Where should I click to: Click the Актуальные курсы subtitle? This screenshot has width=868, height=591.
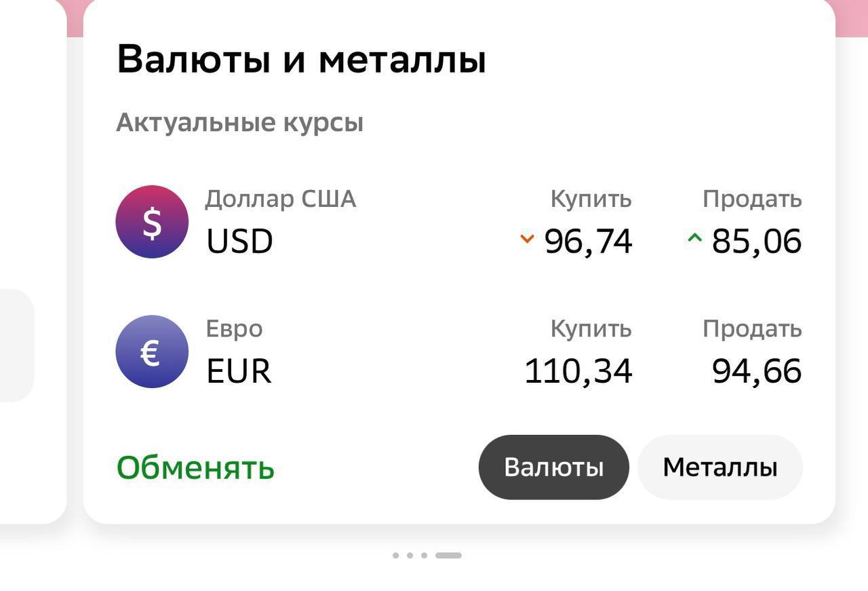tap(239, 123)
